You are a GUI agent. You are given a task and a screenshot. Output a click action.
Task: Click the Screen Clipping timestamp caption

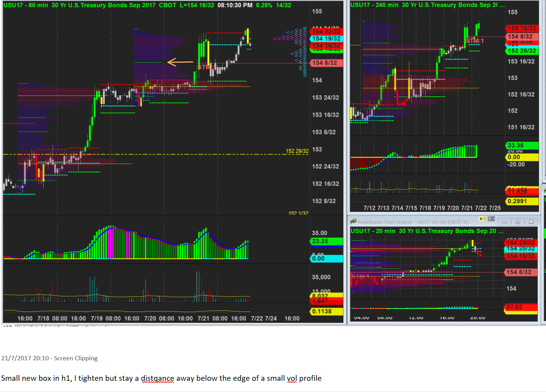point(50,358)
